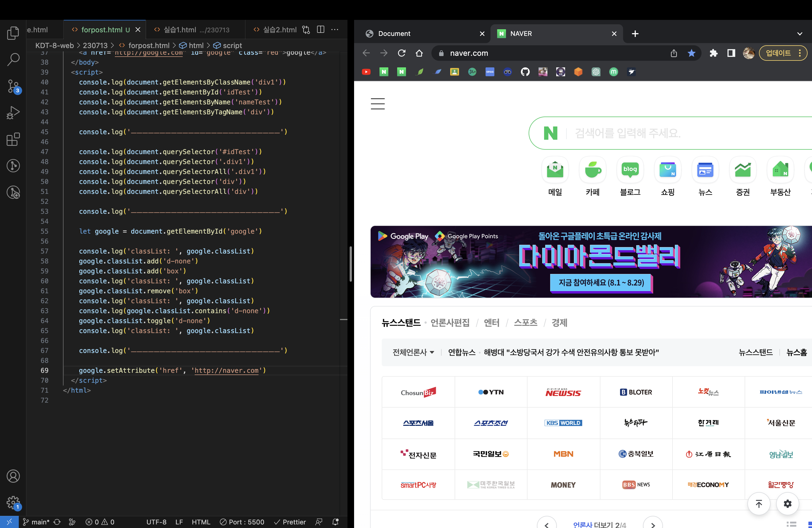Select the UTF-8 encoding selector
The image size is (812, 528).
(156, 522)
